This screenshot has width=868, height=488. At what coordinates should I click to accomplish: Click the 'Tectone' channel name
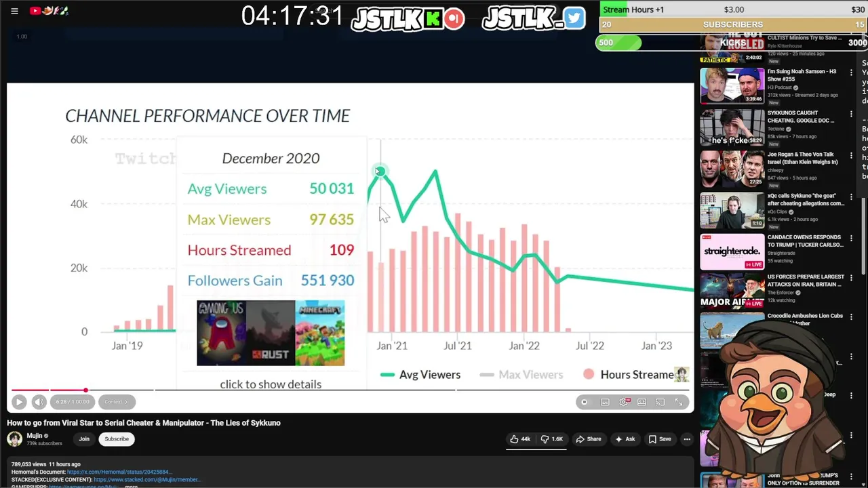(776, 129)
